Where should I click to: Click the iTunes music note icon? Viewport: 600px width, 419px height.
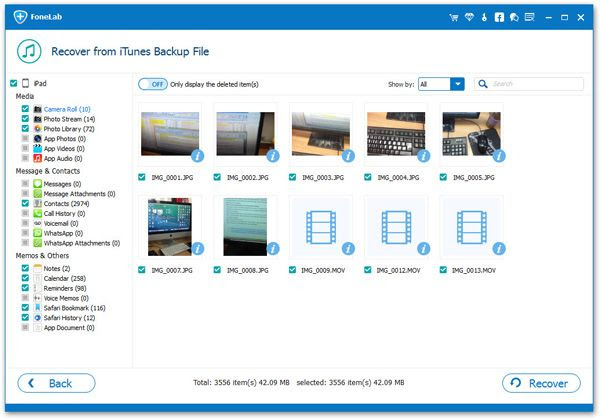point(29,51)
